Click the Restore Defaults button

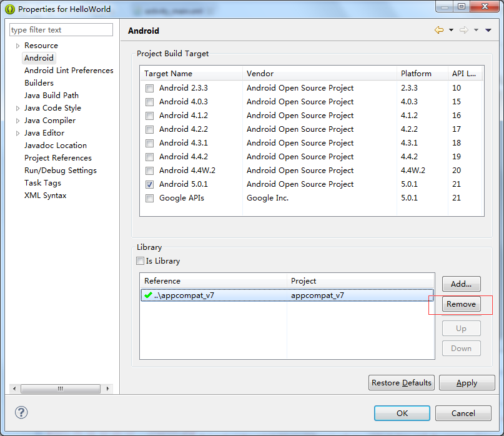point(401,382)
